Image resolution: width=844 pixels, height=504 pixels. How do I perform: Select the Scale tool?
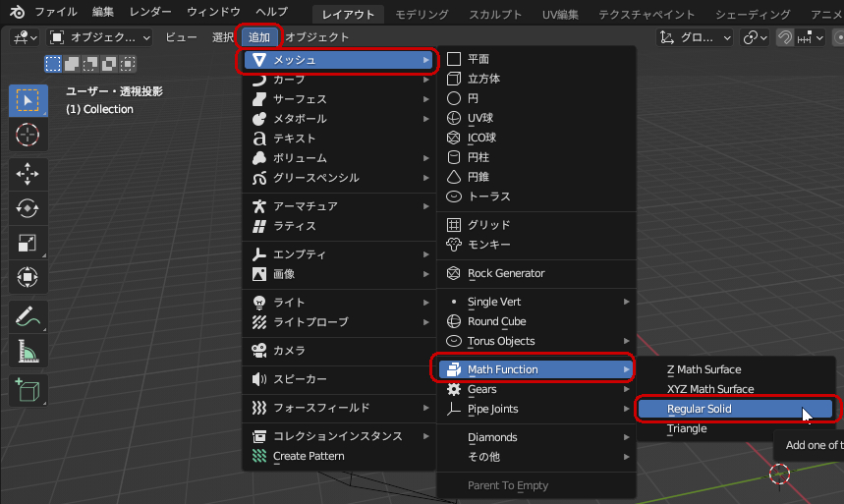[x=28, y=243]
